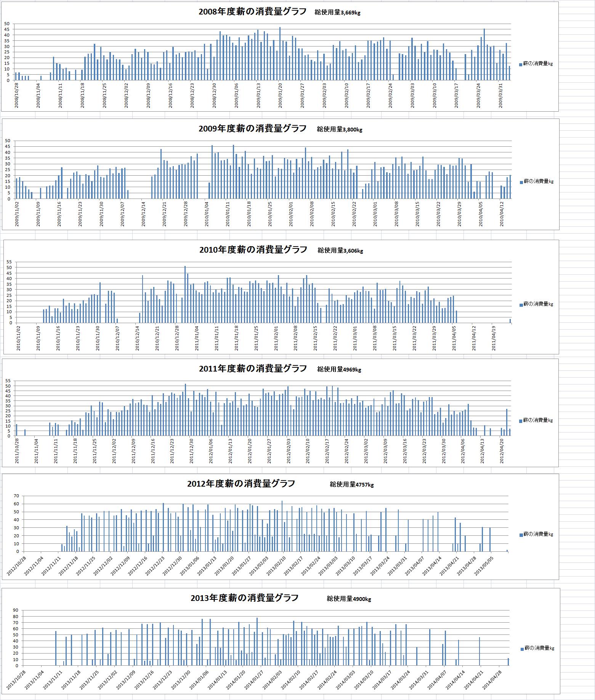The height and width of the screenshot is (700, 595).
Task: Click the blue legend marker in 2009 chart
Action: pyautogui.click(x=521, y=182)
